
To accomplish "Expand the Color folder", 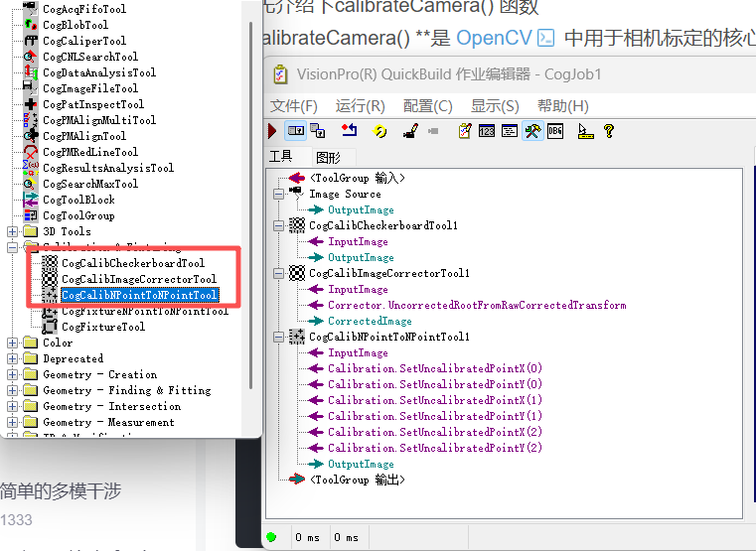I will (x=13, y=343).
